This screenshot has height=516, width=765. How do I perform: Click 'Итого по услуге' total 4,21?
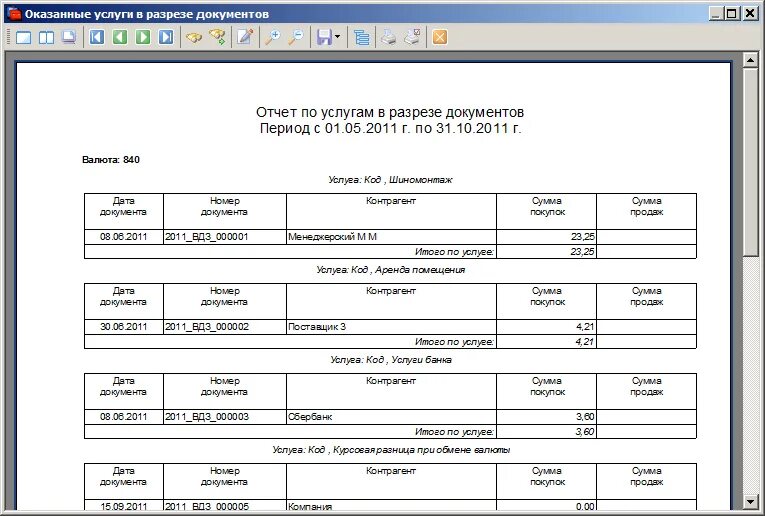[585, 341]
